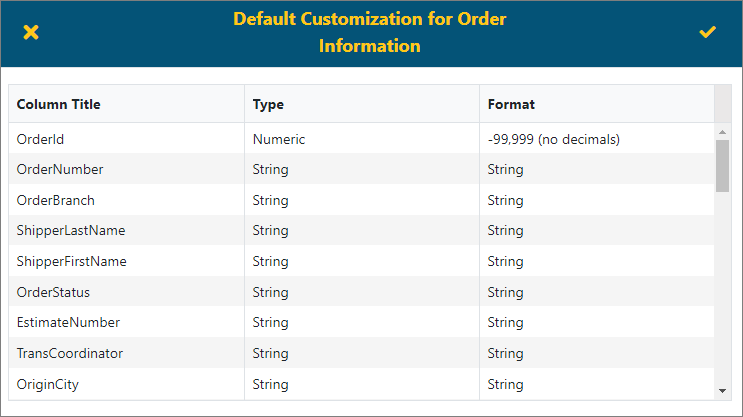Click the yellow X cancel icon
743x417 pixels.
(x=31, y=33)
